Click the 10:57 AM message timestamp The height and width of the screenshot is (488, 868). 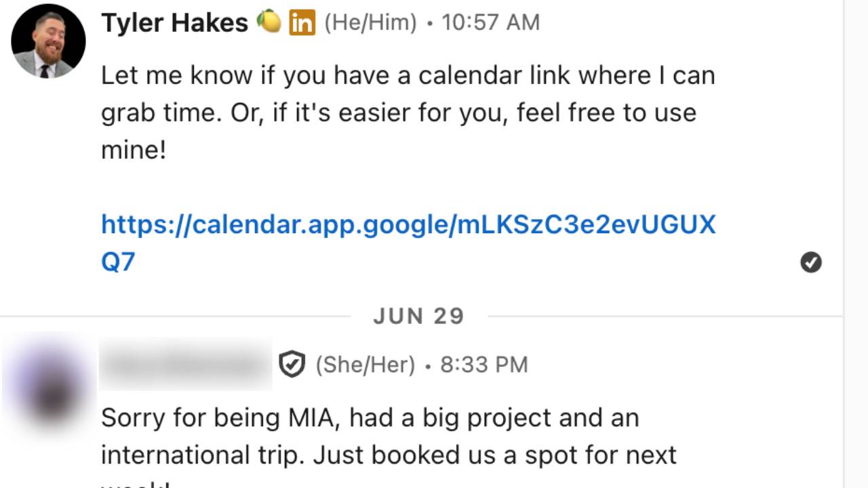(490, 23)
